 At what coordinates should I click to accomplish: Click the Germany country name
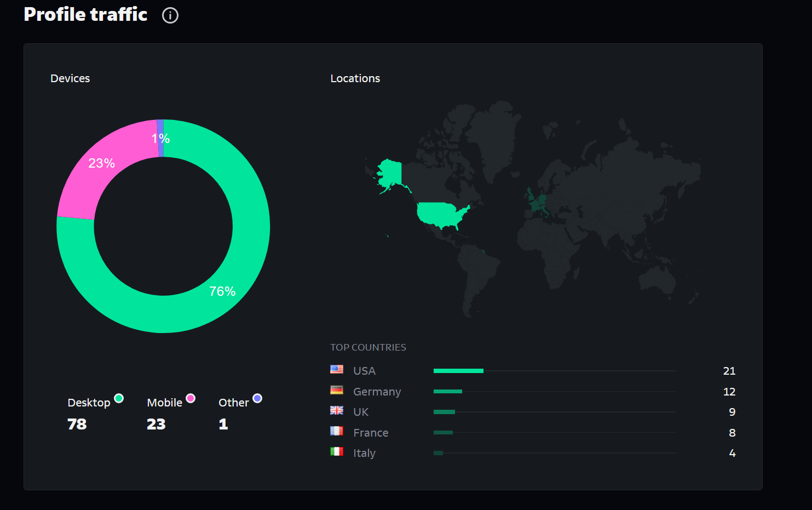pos(377,392)
